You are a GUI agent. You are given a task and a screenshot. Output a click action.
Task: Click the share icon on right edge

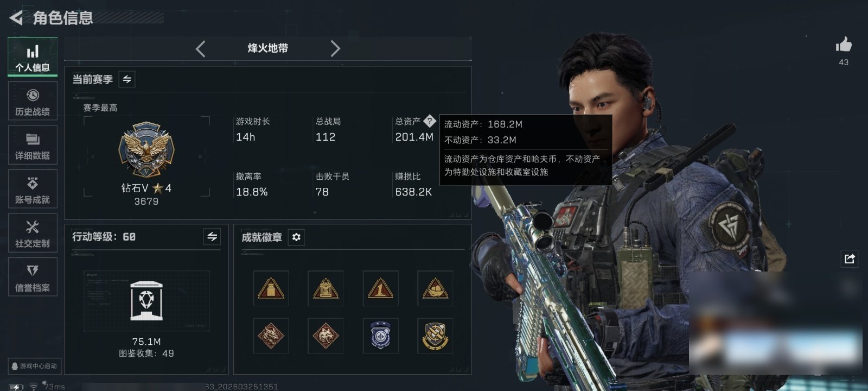pyautogui.click(x=850, y=258)
